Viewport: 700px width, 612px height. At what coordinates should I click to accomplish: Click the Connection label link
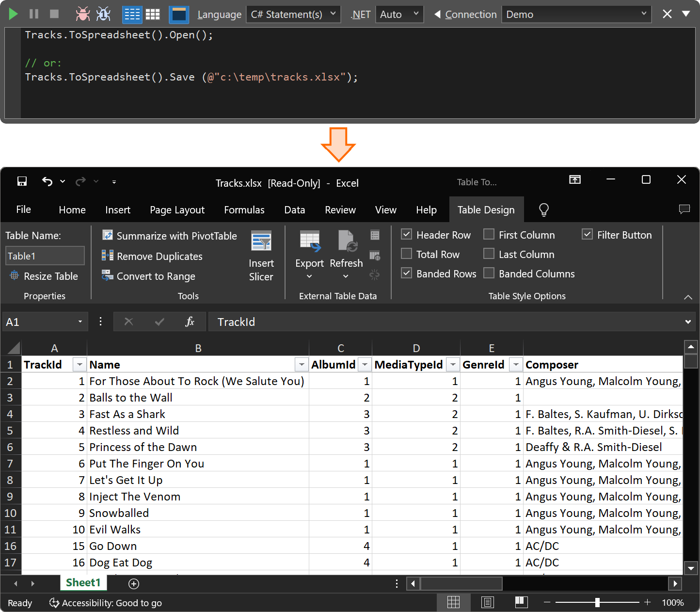tap(471, 15)
